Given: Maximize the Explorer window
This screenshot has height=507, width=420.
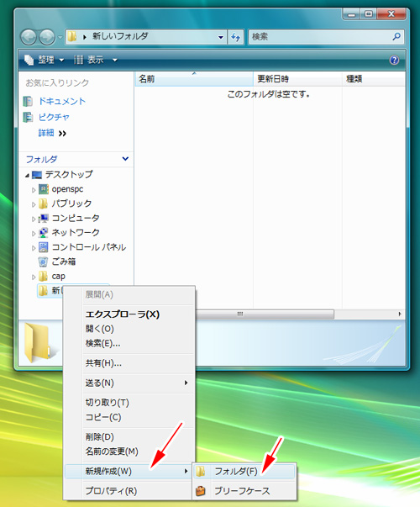Looking at the screenshot, I should [x=368, y=14].
